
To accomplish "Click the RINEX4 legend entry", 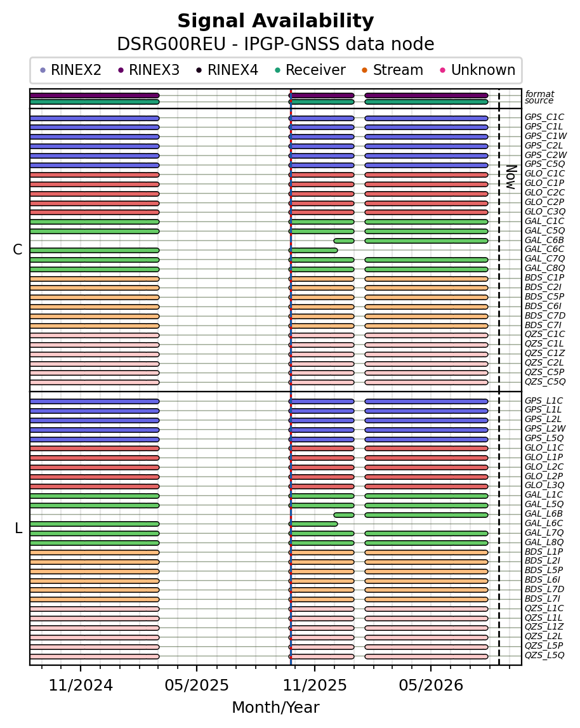I will [227, 70].
